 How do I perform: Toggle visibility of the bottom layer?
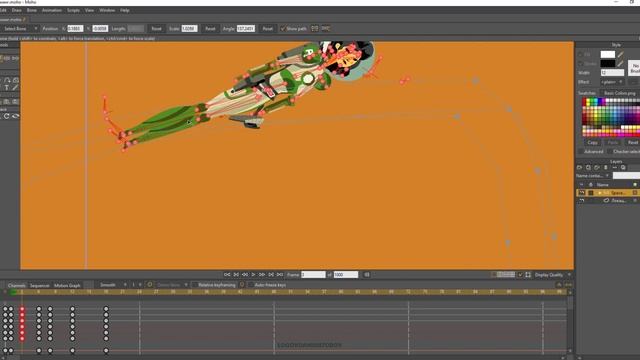coord(582,200)
